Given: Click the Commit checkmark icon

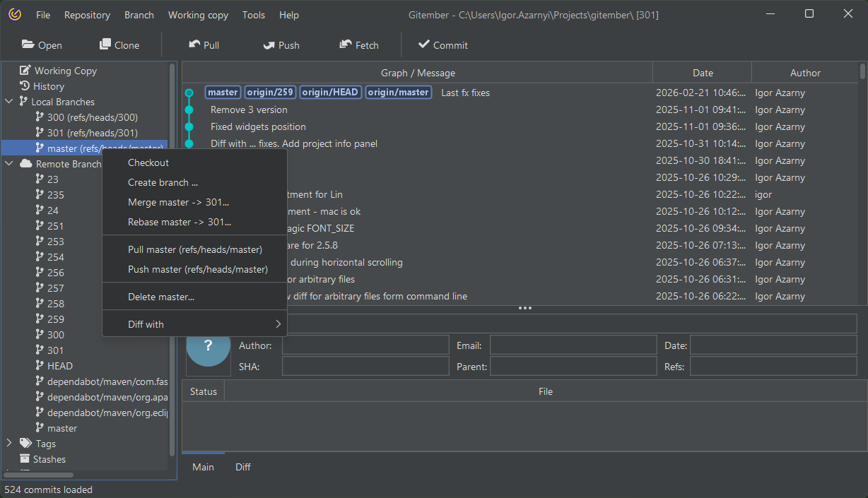Looking at the screenshot, I should (x=424, y=45).
